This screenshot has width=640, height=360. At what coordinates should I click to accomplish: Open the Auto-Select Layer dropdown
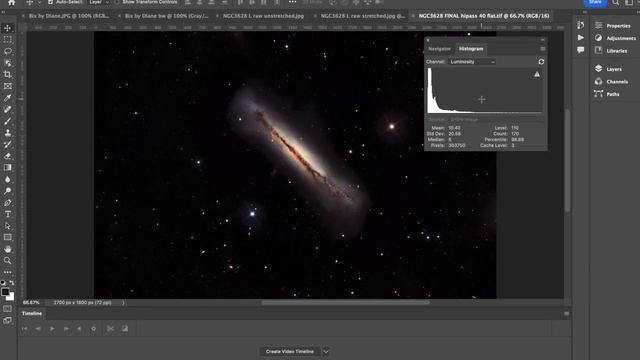[99, 2]
